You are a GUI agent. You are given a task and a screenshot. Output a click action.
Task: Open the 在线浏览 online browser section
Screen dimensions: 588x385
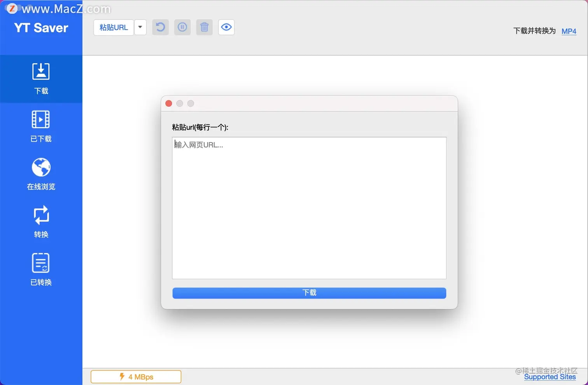(x=41, y=174)
